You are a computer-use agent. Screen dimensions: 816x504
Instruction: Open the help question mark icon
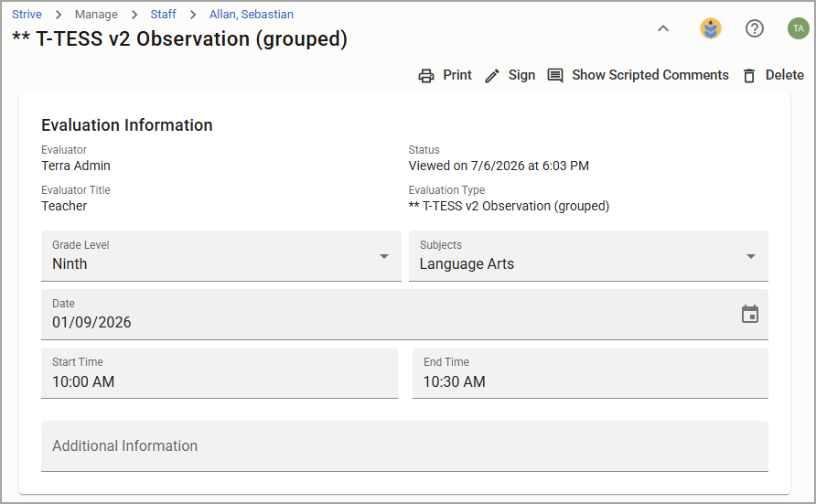[x=754, y=28]
